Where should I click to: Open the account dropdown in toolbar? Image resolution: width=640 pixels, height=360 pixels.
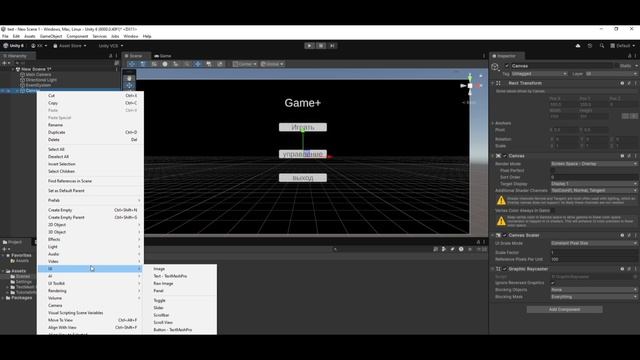pos(39,46)
